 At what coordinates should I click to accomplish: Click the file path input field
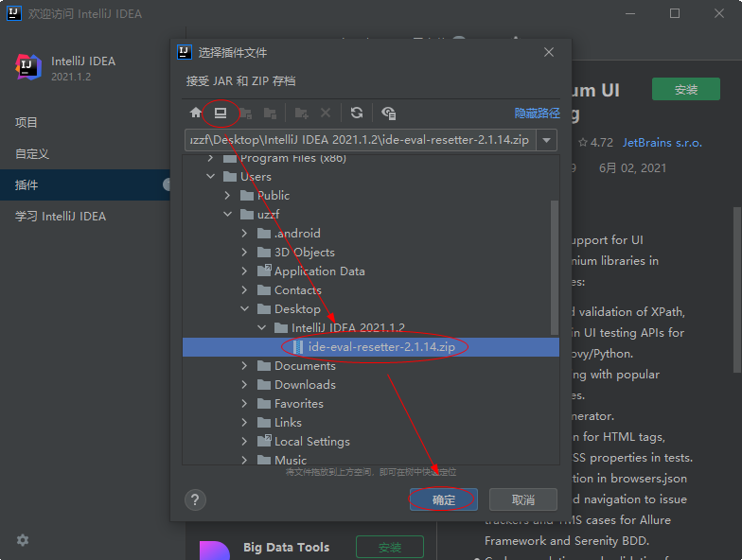click(x=360, y=140)
